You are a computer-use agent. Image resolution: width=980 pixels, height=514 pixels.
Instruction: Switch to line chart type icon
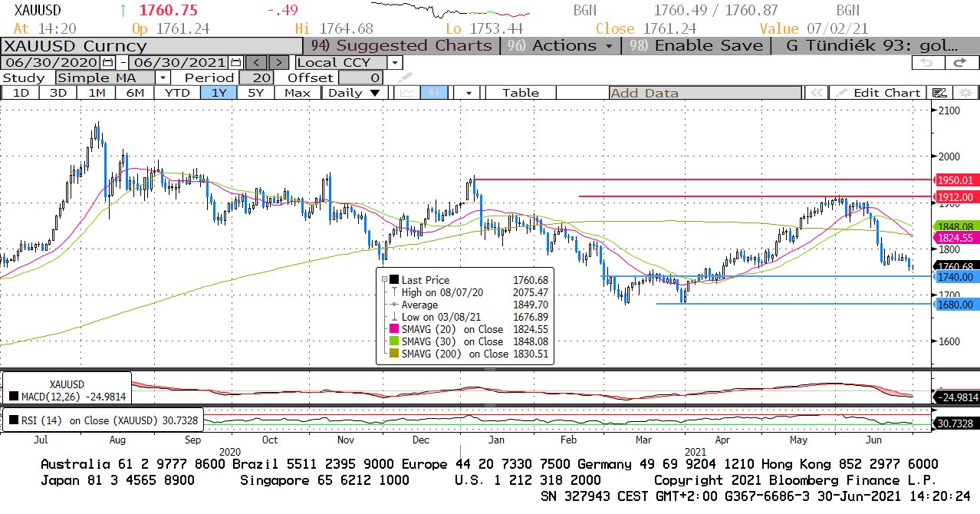tap(408, 93)
